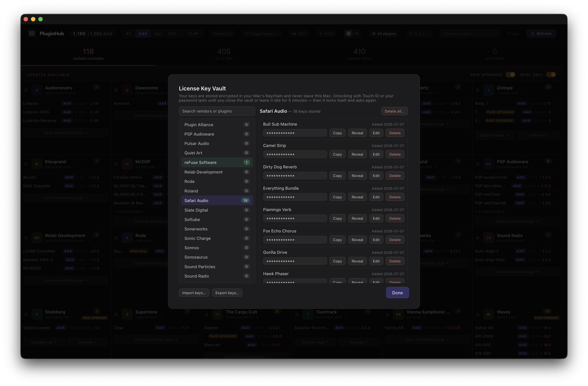Click the Sound Radix 'SR' avatar
The height and width of the screenshot is (386, 588).
click(488, 238)
